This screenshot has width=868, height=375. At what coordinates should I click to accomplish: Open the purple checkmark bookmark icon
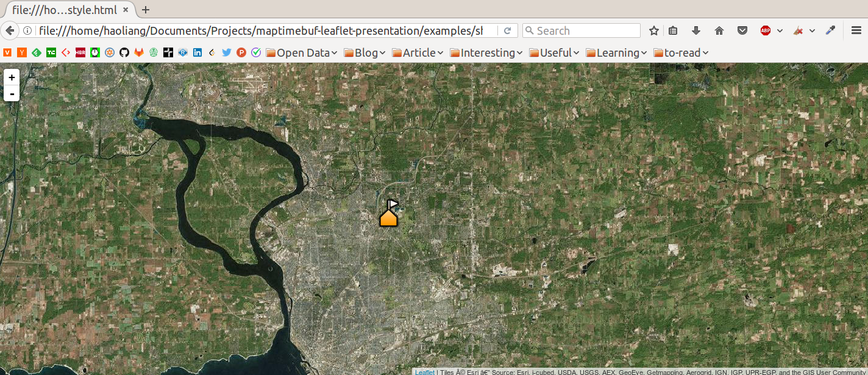point(256,53)
